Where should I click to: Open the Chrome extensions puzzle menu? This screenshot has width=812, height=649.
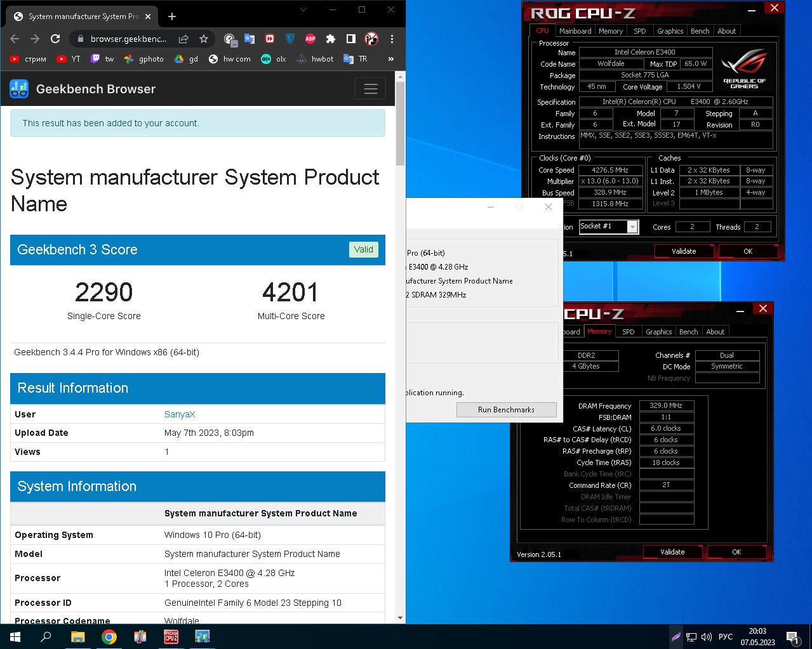pos(331,39)
